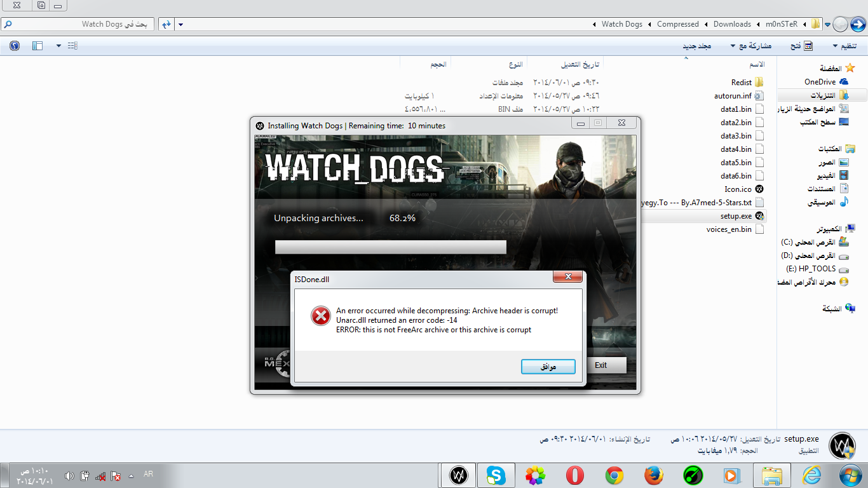Click New folder (مجلد جديد) button
This screenshot has width=868, height=488.
(x=696, y=46)
